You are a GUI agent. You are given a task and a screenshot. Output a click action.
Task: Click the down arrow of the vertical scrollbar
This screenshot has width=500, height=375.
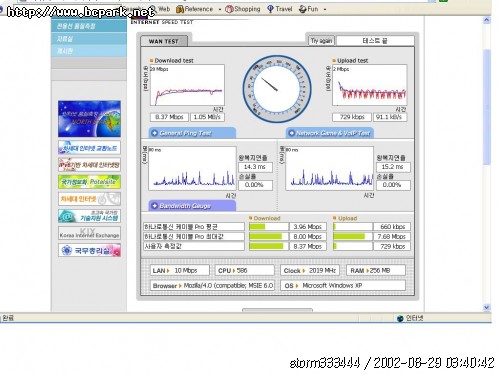[x=487, y=307]
